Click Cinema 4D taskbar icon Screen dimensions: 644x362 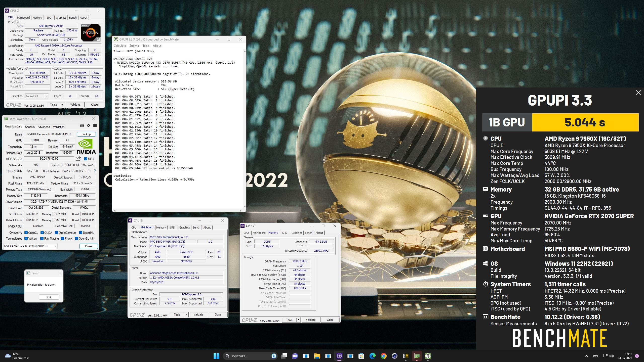pos(394,356)
